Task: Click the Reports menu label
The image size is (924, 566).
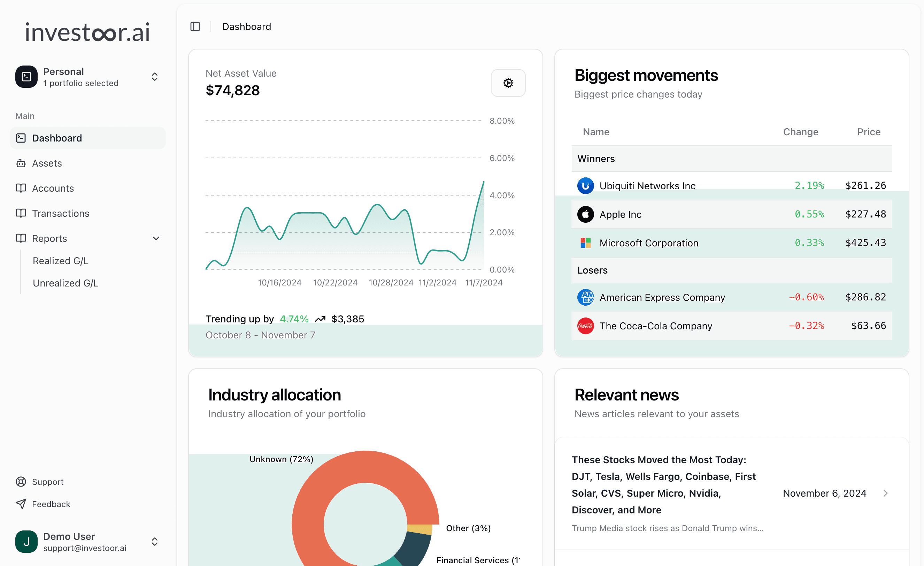Action: click(49, 238)
